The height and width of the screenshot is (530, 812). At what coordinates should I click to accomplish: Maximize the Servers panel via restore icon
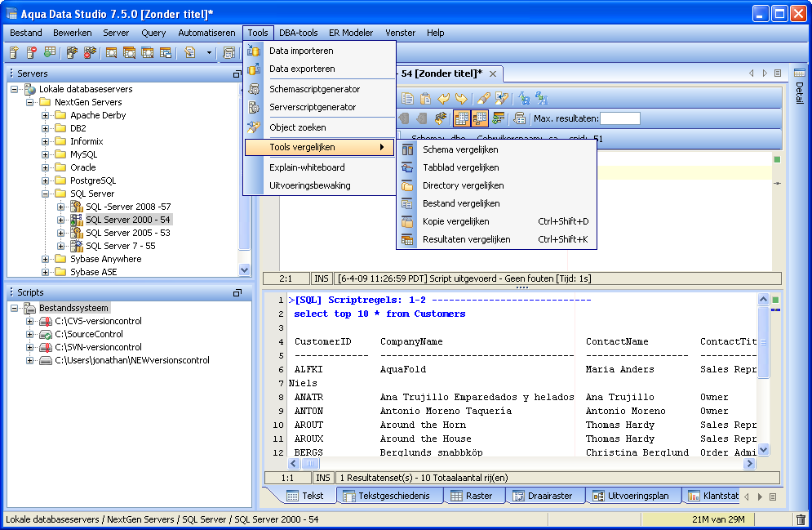(237, 74)
